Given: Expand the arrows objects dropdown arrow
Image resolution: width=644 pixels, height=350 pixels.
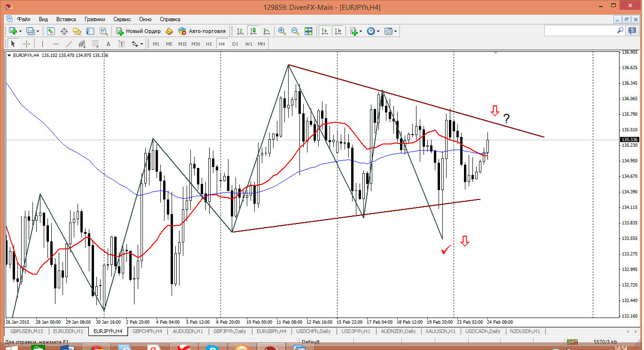Looking at the screenshot, I should (x=141, y=44).
